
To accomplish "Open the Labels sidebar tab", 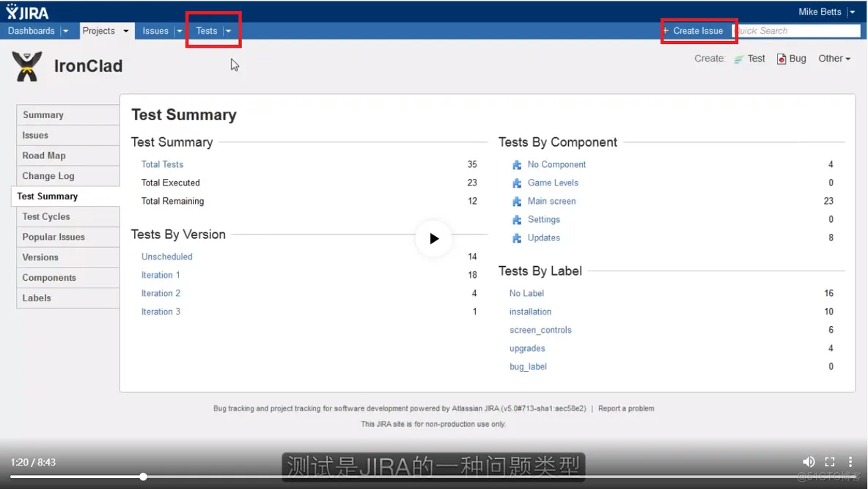I will [68, 298].
